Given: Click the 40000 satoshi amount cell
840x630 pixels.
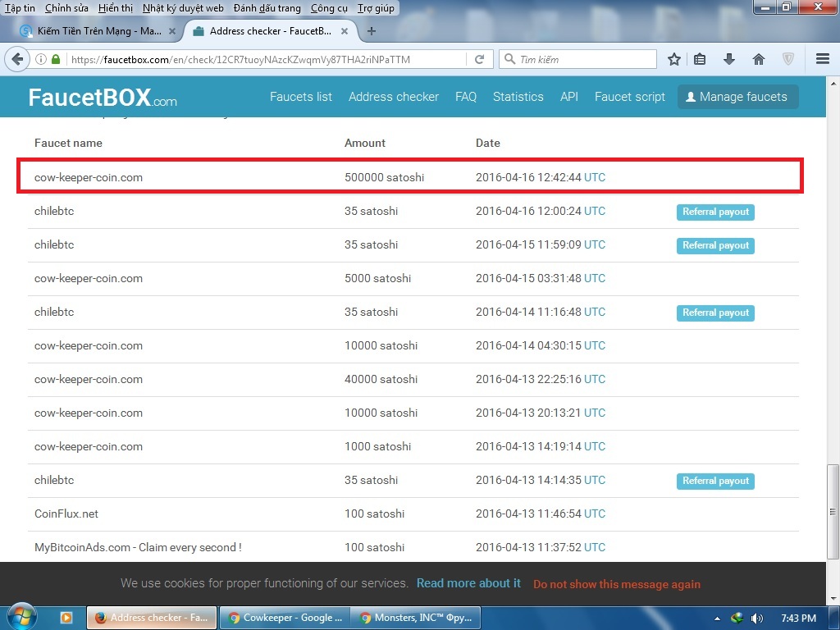Looking at the screenshot, I should (x=381, y=379).
